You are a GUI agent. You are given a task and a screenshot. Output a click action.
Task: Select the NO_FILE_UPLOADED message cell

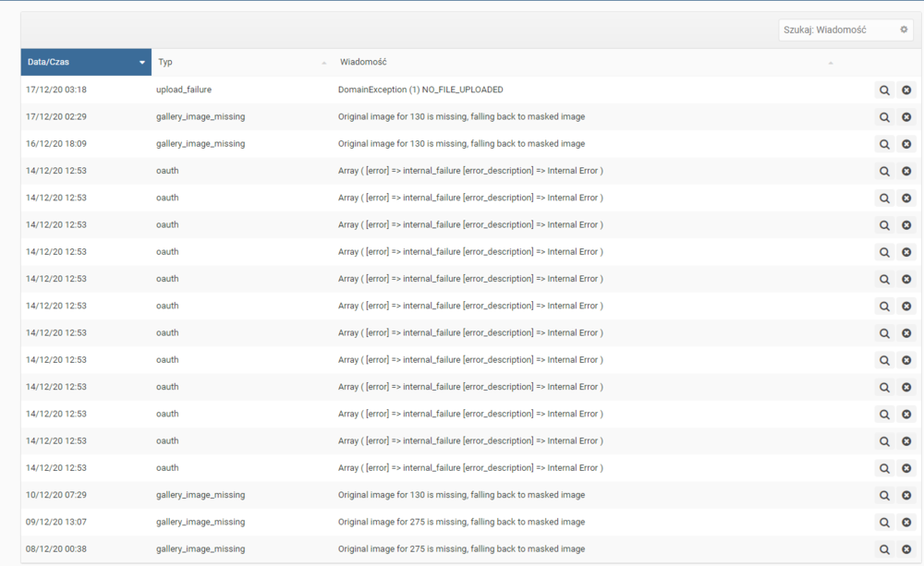(x=420, y=90)
